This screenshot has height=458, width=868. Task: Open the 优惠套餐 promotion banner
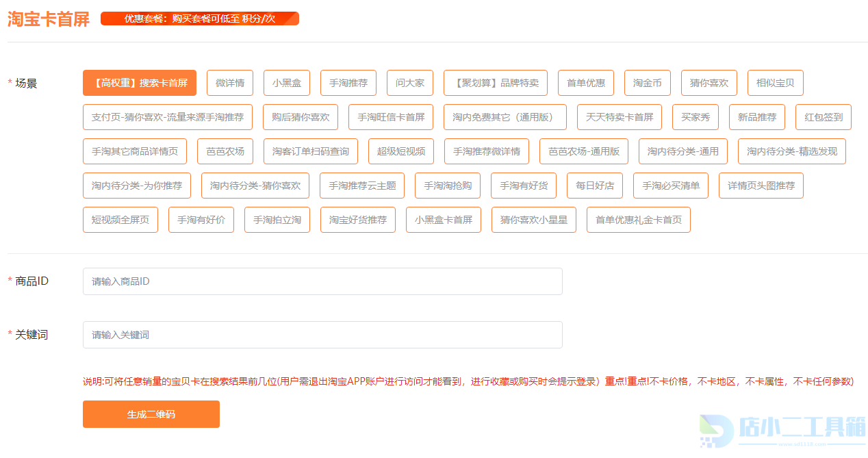200,18
